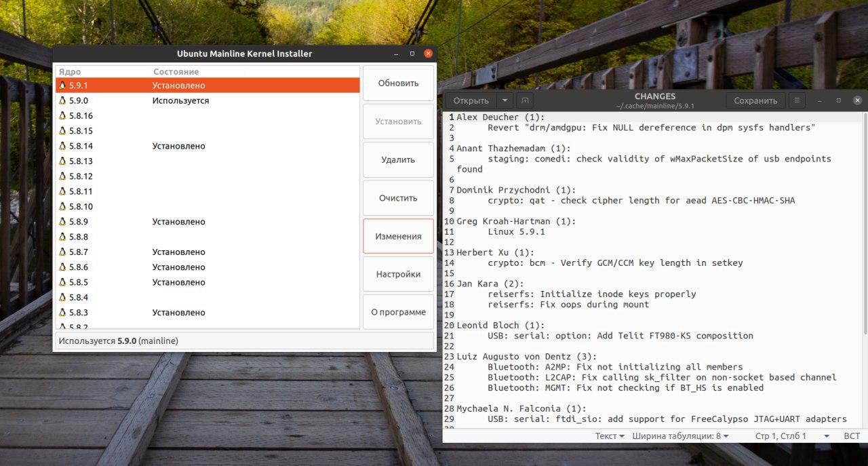The width and height of the screenshot is (868, 466).
Task: Close the Ubuntu Mainline Kernel Installer window
Action: (x=428, y=54)
